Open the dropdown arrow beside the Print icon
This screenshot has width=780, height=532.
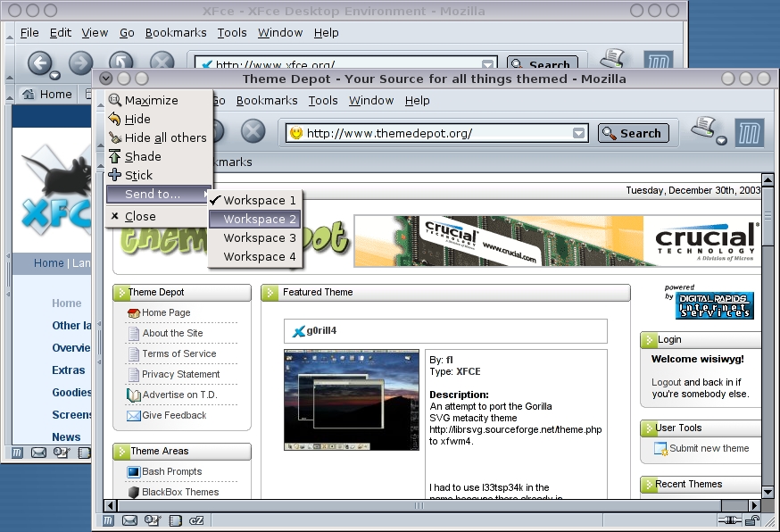(x=721, y=140)
